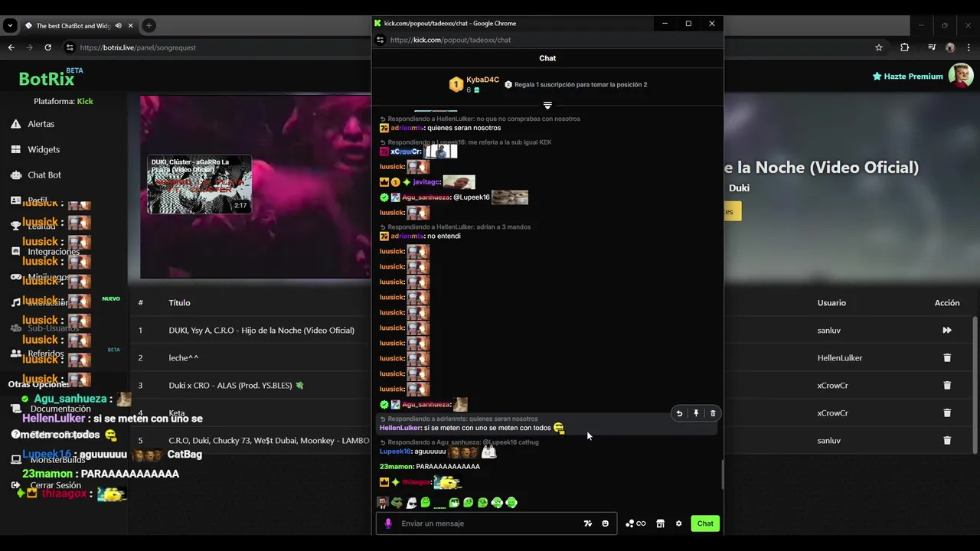
Task: Pin the hovered HellenLulker chat message
Action: (x=696, y=413)
